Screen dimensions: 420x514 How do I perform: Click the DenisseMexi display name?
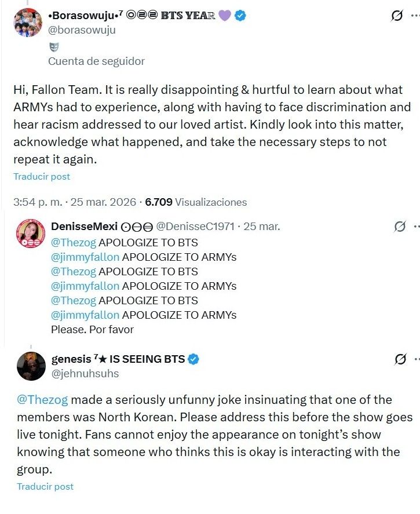(84, 227)
